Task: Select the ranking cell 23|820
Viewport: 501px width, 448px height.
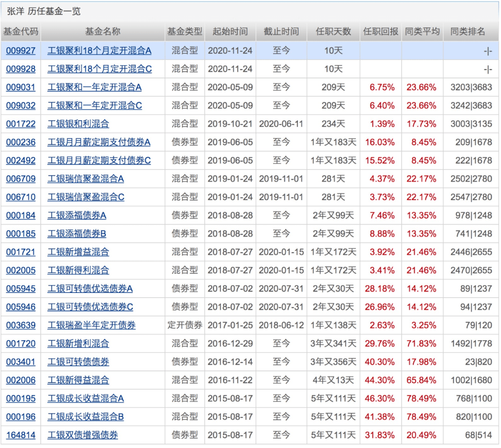Action: pyautogui.click(x=479, y=362)
